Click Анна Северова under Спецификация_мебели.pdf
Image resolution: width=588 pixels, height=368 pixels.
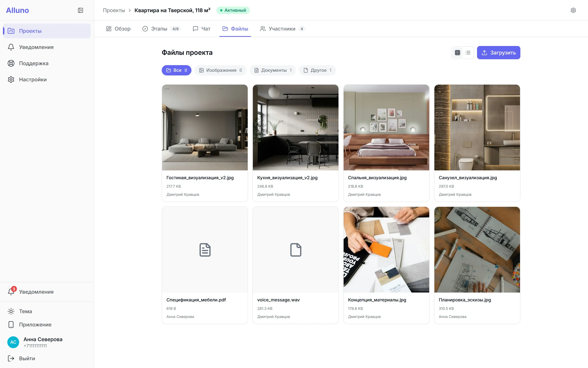pyautogui.click(x=180, y=317)
